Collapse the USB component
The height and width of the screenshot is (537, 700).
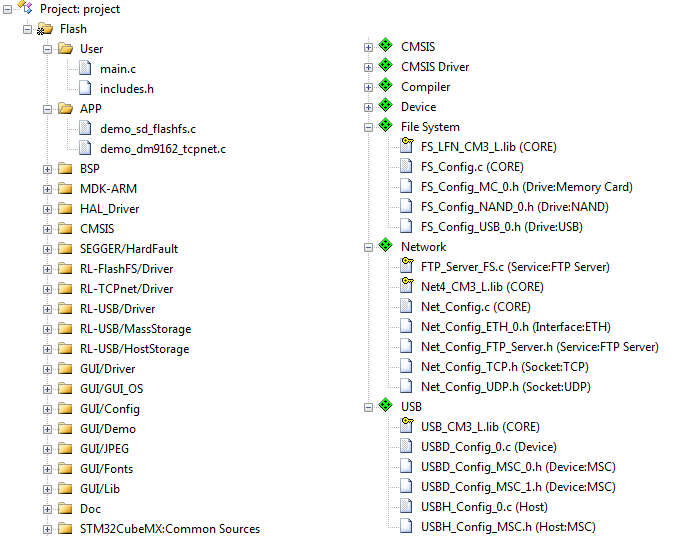click(368, 407)
